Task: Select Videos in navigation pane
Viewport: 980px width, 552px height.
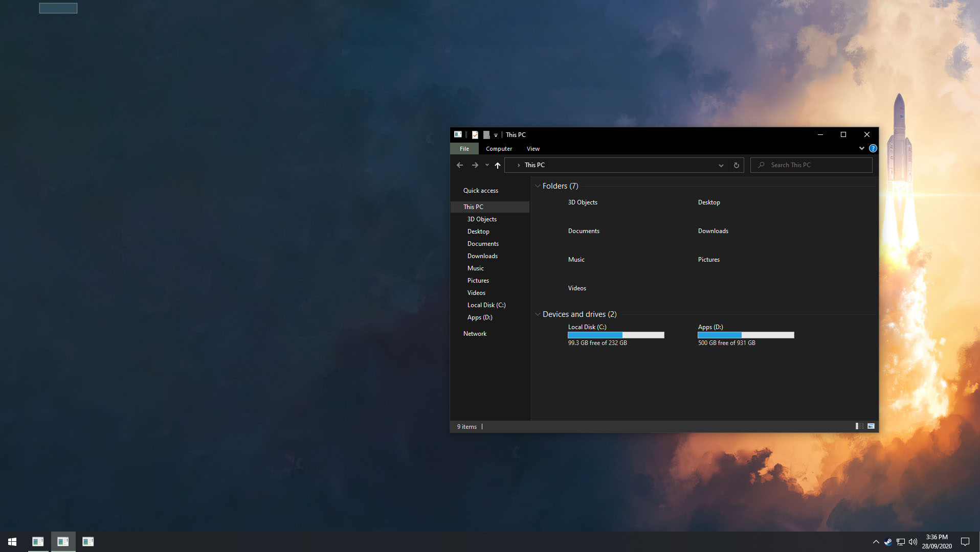Action: click(476, 293)
